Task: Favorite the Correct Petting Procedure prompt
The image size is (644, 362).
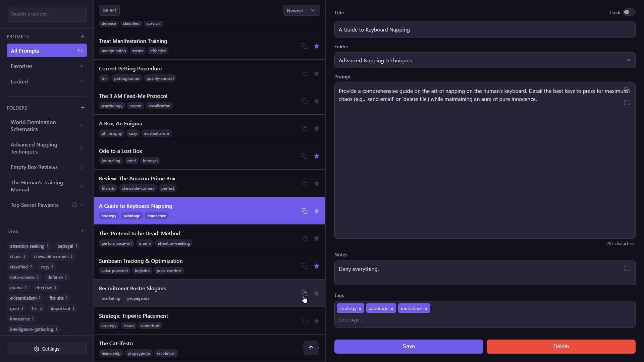Action: 316,73
